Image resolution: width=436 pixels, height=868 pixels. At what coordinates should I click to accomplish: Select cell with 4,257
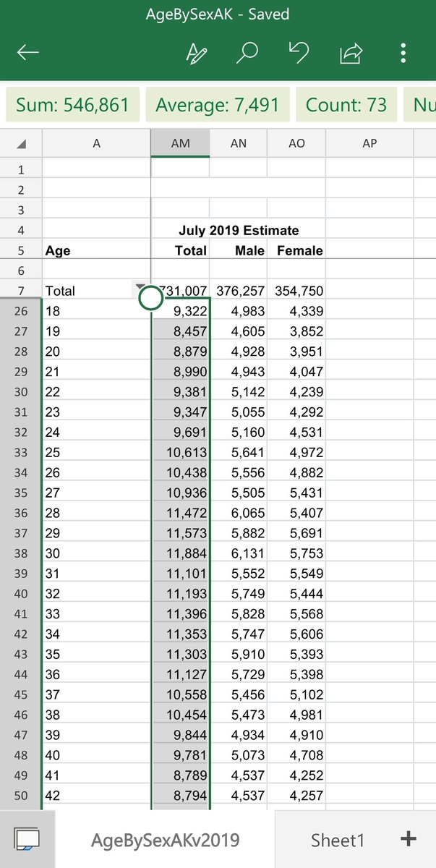tap(296, 796)
